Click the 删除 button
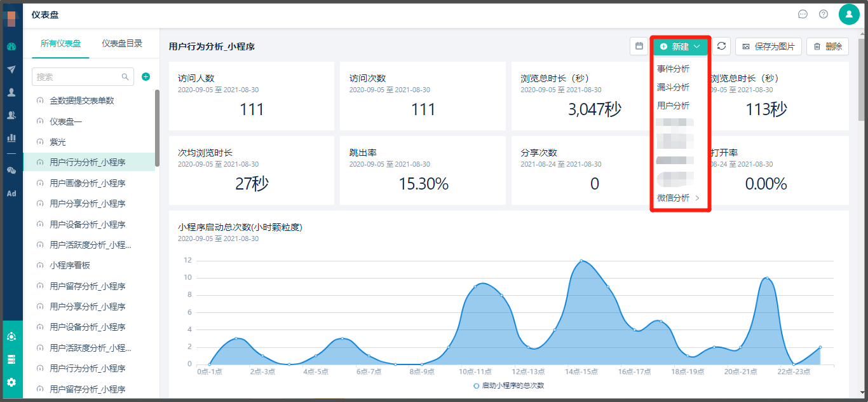This screenshot has width=868, height=402. tap(827, 46)
